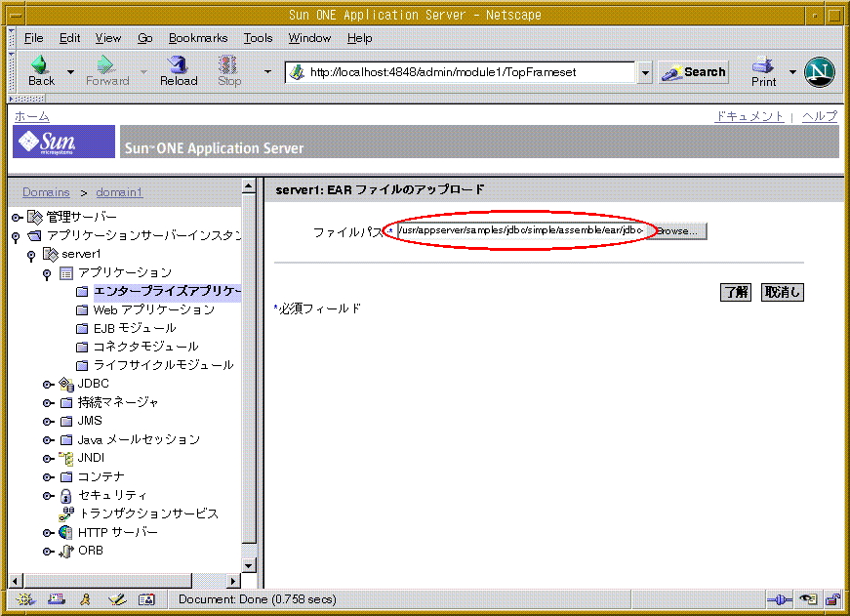Click the セキュリティ padlock icon
This screenshot has height=616, width=850.
[65, 496]
